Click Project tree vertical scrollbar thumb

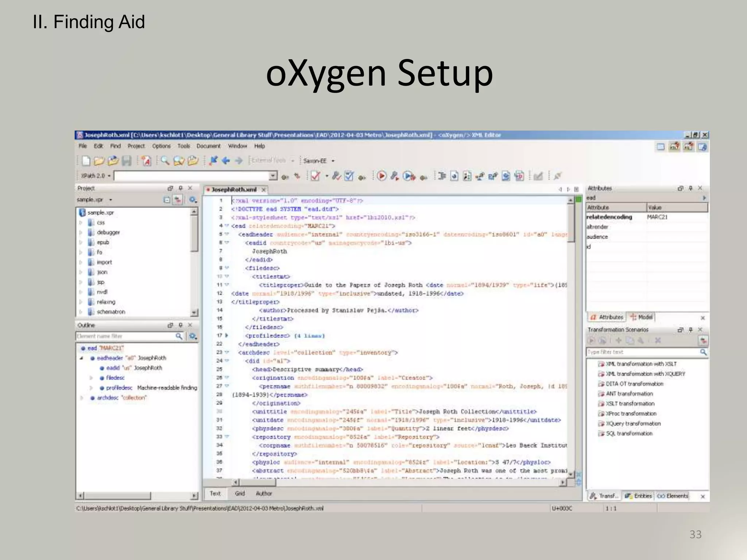(x=194, y=233)
